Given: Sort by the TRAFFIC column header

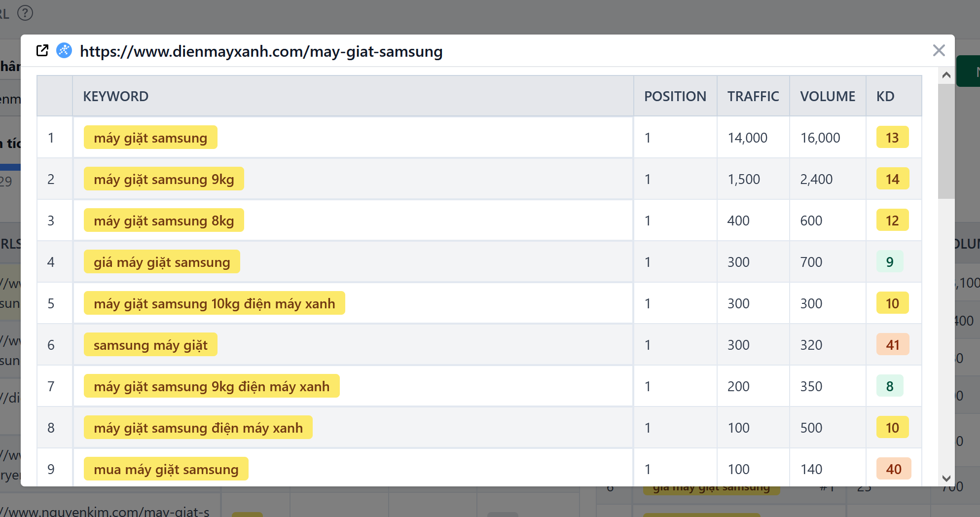Looking at the screenshot, I should (x=753, y=96).
